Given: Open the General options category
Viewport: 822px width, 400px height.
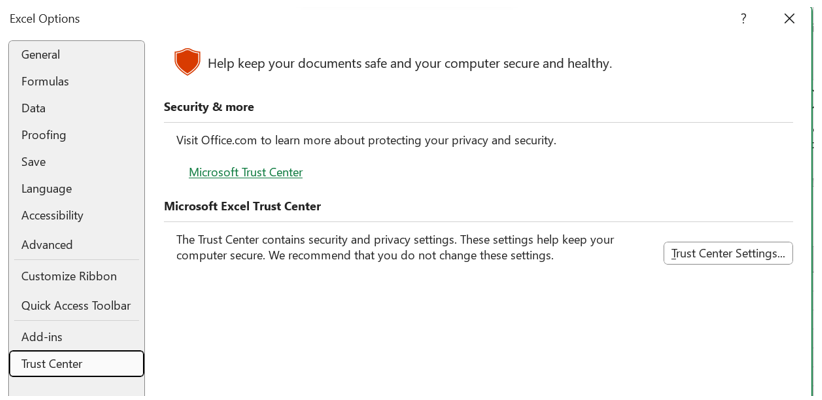Looking at the screenshot, I should click(x=41, y=55).
